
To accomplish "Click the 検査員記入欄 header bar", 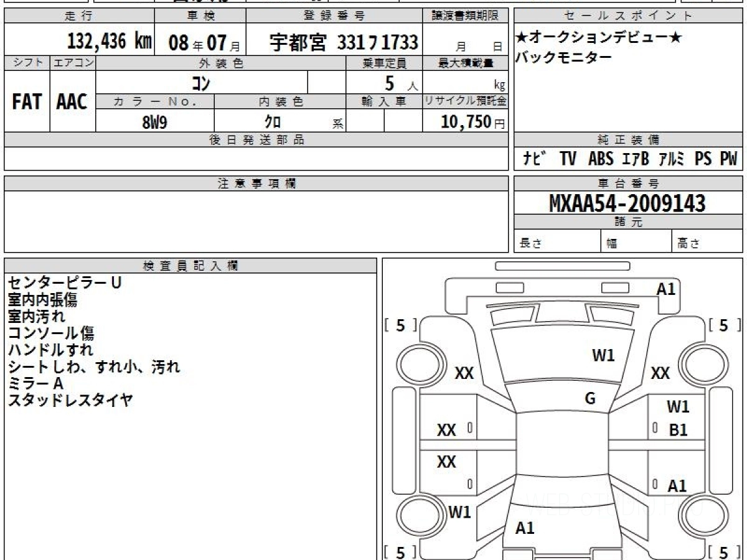I will point(190,266).
